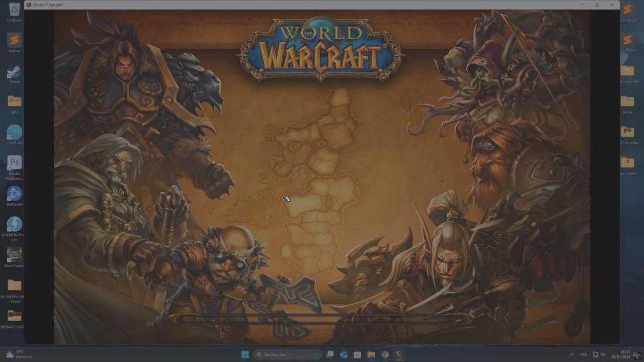Launch DAEMON Tools Lite shortcut
644x362 pixels.
pyautogui.click(x=15, y=229)
